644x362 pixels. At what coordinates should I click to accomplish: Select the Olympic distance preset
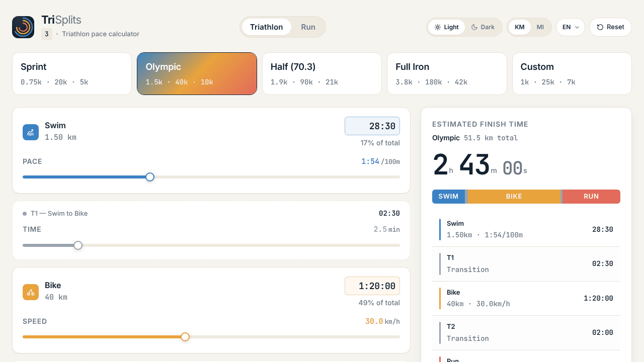coord(197,74)
